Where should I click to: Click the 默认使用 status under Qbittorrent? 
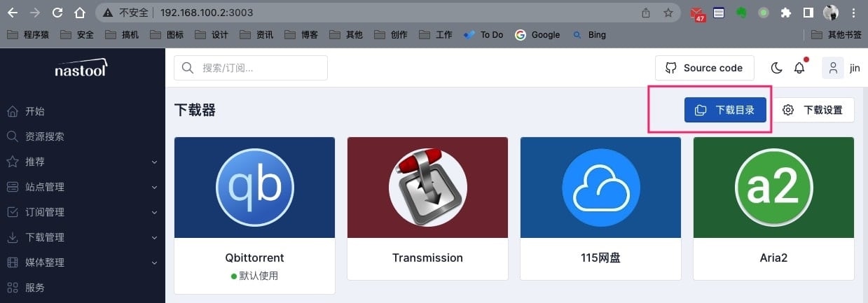click(x=255, y=276)
